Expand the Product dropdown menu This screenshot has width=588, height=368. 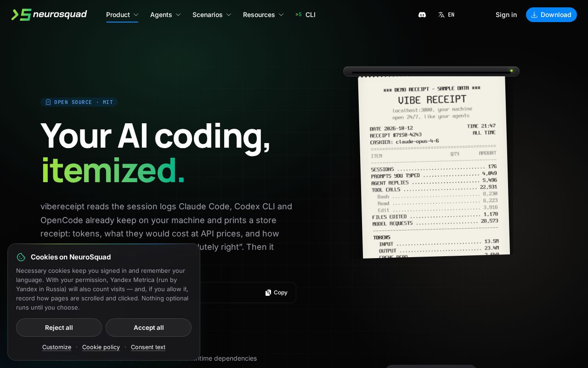point(122,15)
